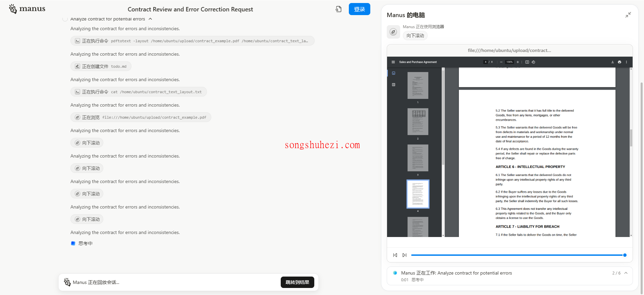Click the 向下滚动 tag in Manus panel
The width and height of the screenshot is (644, 295).
(415, 36)
